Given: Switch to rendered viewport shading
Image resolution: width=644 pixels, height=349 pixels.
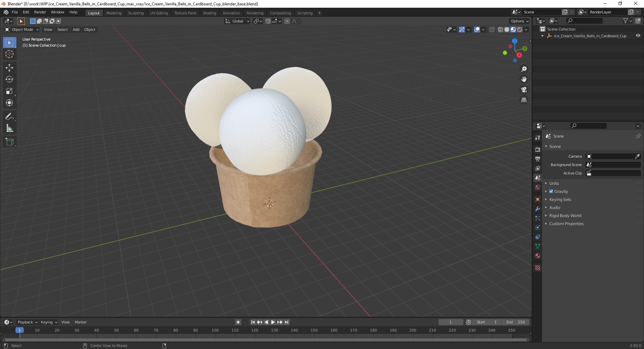Looking at the screenshot, I should (520, 30).
